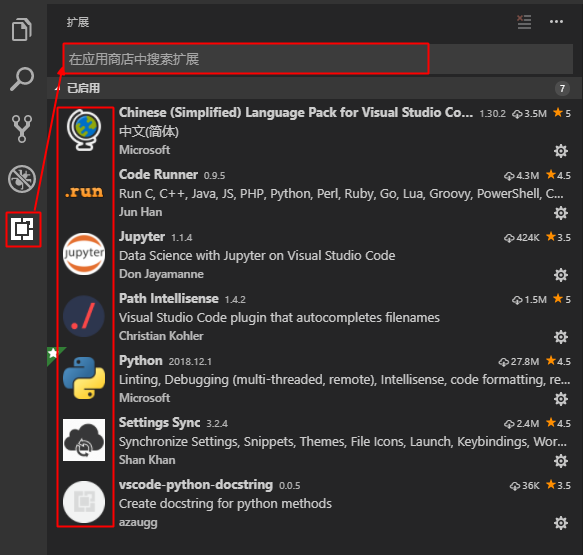Click 'Create docstring for python methods' text
This screenshot has width=583, height=555.
click(225, 504)
